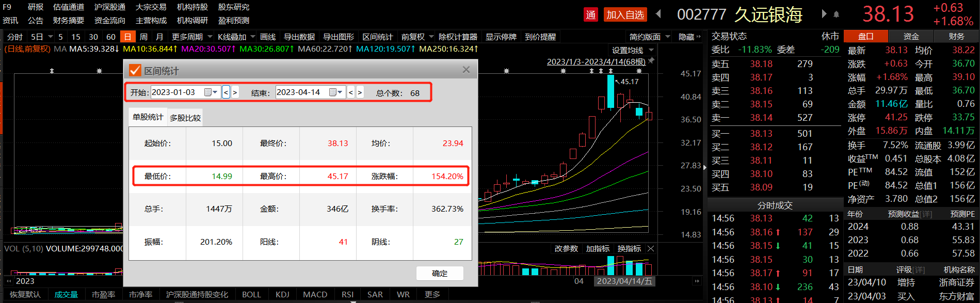This screenshot has height=303, width=980.
Task: Switch to the 多股比较 tab
Action: 185,118
